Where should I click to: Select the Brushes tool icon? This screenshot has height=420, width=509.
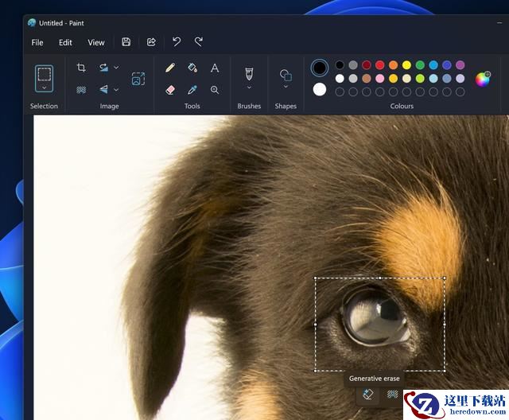249,74
